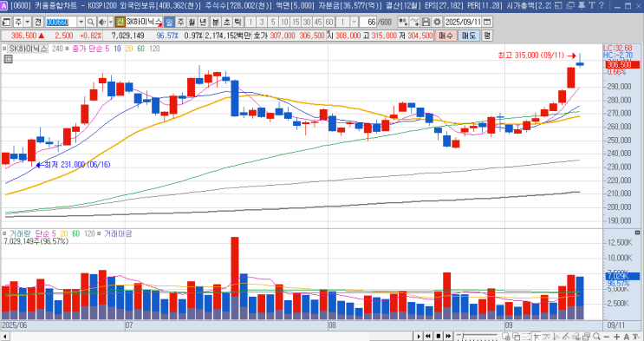Image resolution: width=644 pixels, height=341 pixels.
Task: Click the stock code input field 000660
Action: [61, 22]
